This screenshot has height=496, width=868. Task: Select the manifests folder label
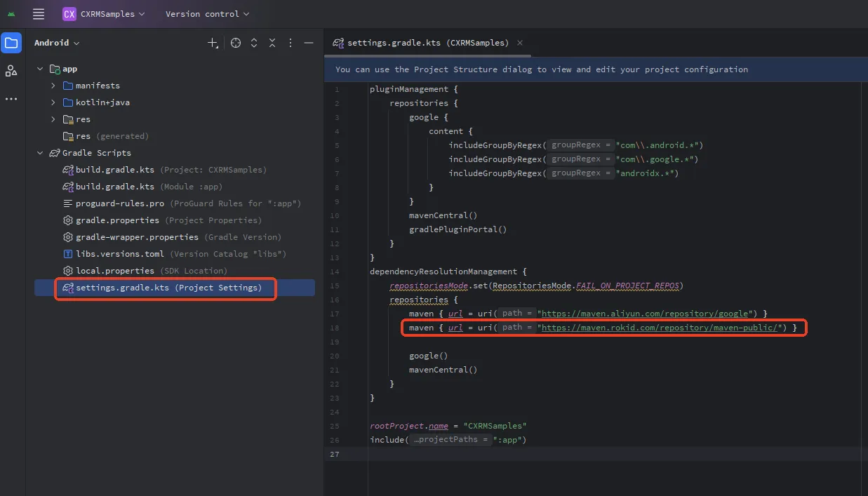98,86
